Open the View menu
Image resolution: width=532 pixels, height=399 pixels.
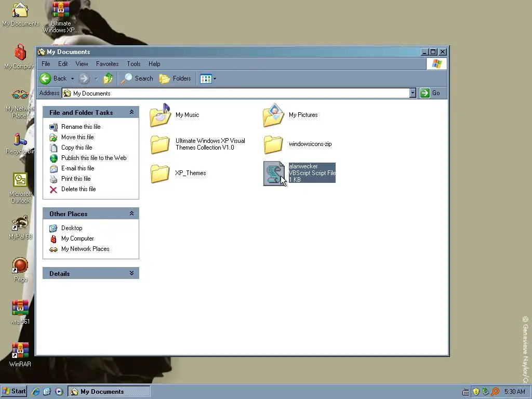tap(82, 64)
